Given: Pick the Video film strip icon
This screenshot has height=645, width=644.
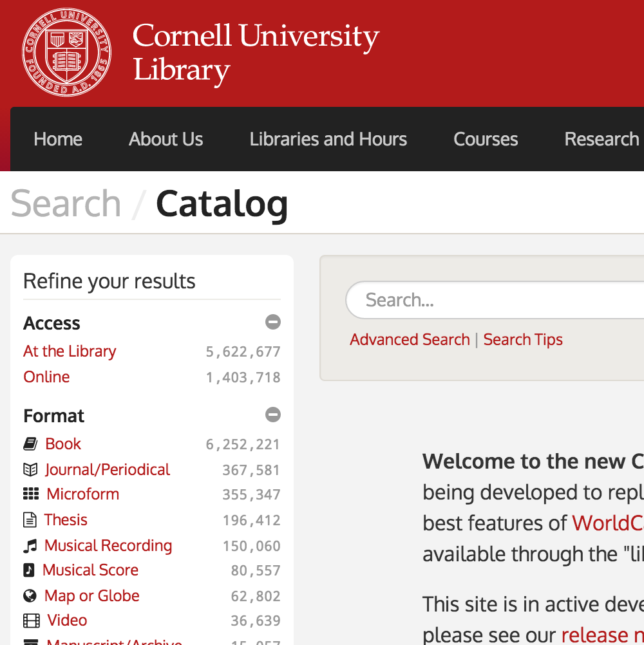Looking at the screenshot, I should (x=32, y=621).
